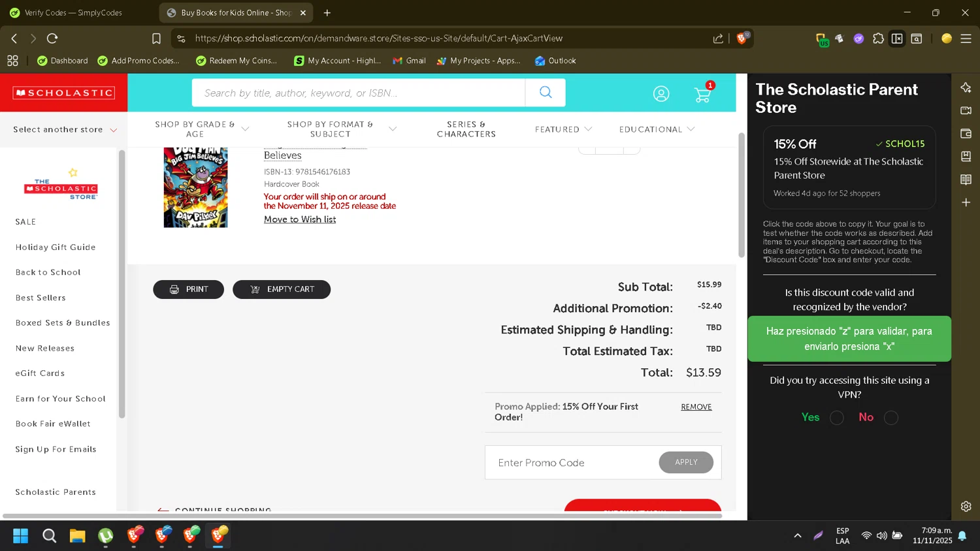The height and width of the screenshot is (551, 980).
Task: Open the shopping cart icon
Action: 703,94
